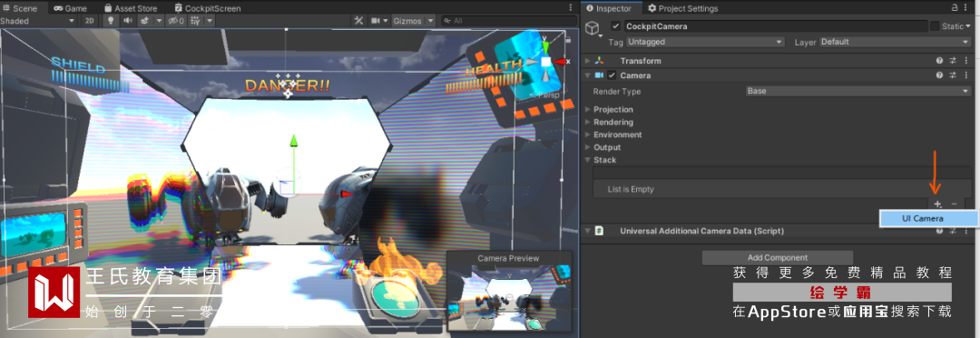Choose UI Camera from the popup menu
Image resolution: width=980 pixels, height=338 pixels.
(x=929, y=218)
